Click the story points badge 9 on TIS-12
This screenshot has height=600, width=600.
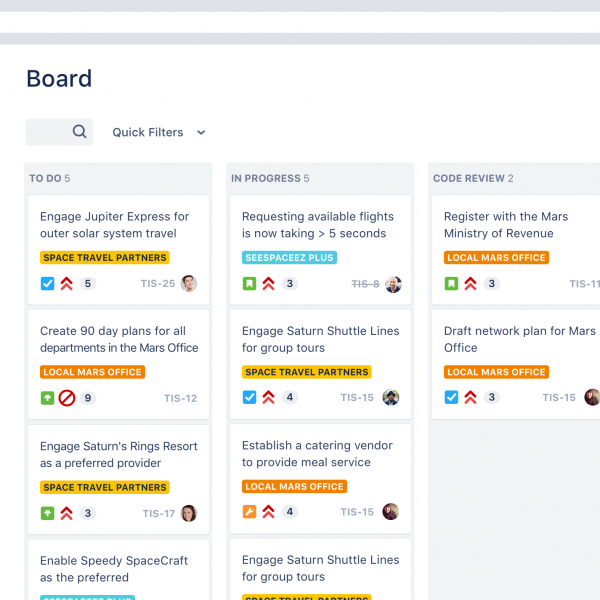[88, 398]
